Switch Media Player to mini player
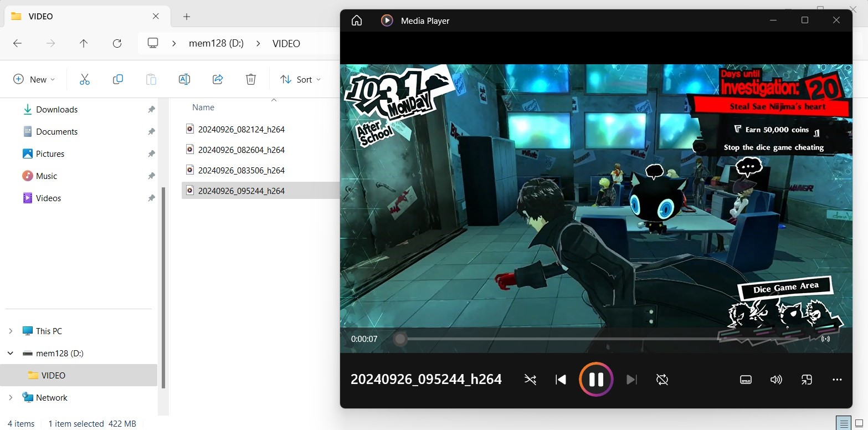868x430 pixels. (807, 380)
